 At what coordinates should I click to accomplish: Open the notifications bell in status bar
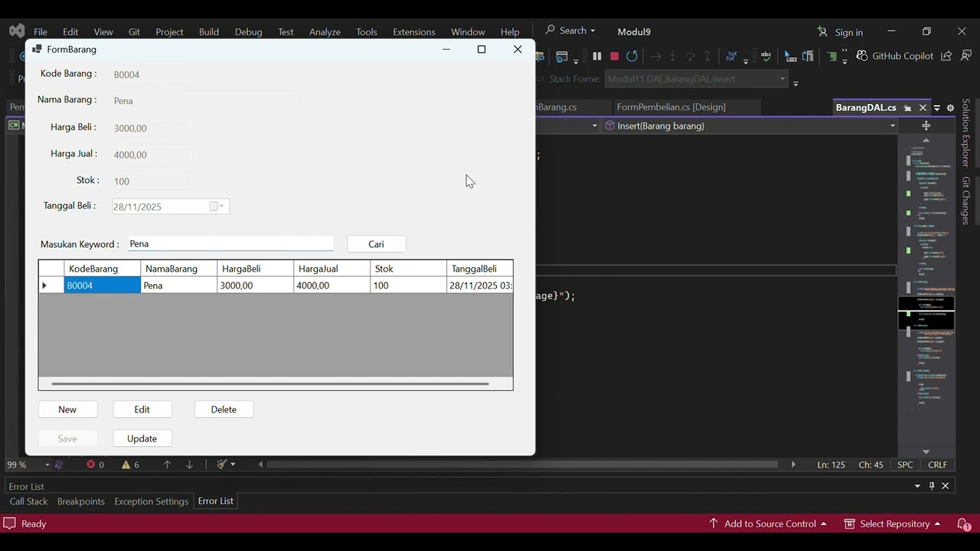(964, 524)
